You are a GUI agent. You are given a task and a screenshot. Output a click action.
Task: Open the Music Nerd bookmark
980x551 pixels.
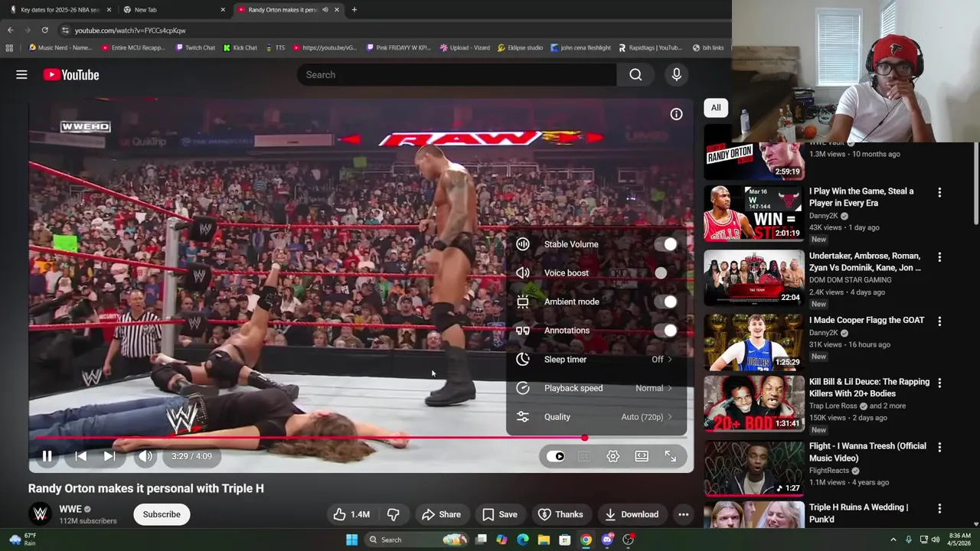click(x=60, y=47)
